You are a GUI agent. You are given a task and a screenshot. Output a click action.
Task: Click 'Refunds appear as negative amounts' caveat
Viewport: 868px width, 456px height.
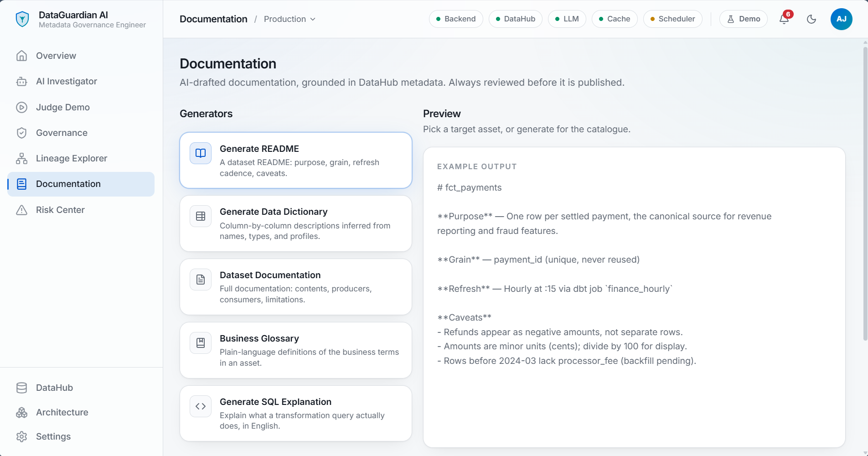click(560, 332)
